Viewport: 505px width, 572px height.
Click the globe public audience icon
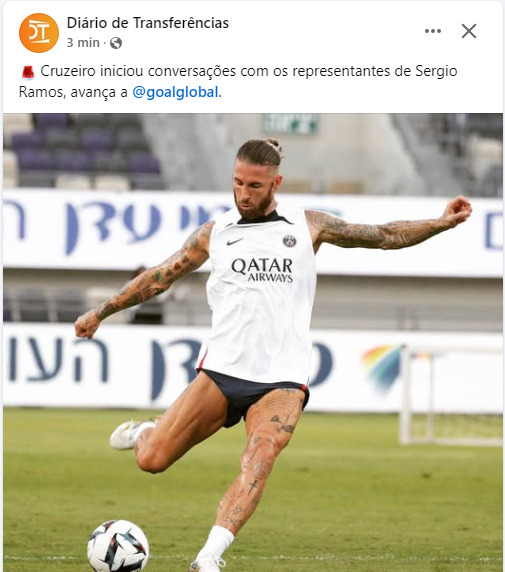coord(116,43)
